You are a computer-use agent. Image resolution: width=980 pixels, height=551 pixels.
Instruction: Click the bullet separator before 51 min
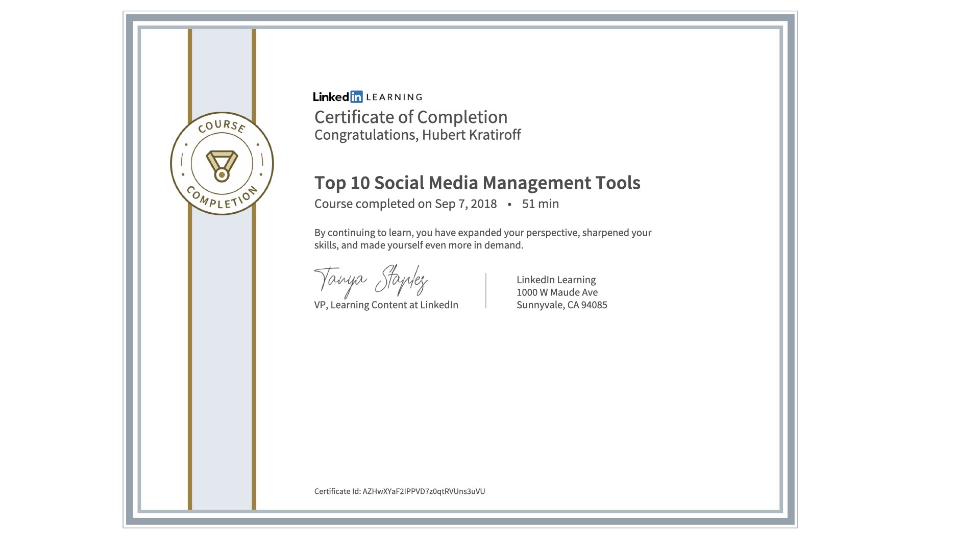tap(509, 204)
